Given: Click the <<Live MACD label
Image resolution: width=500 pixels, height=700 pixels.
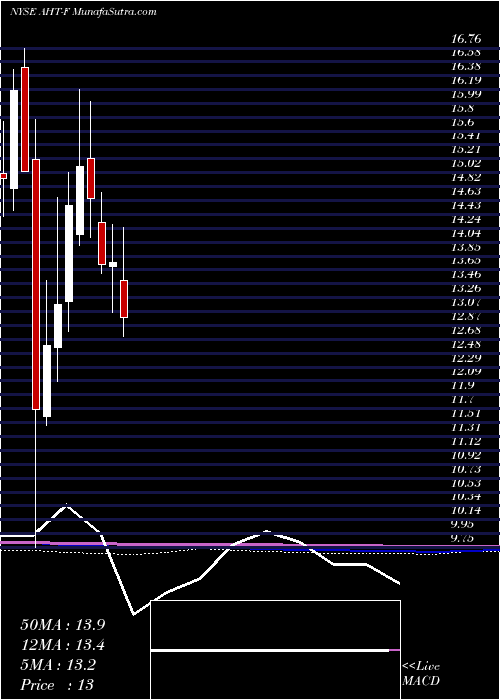Looking at the screenshot, I should [421, 674].
